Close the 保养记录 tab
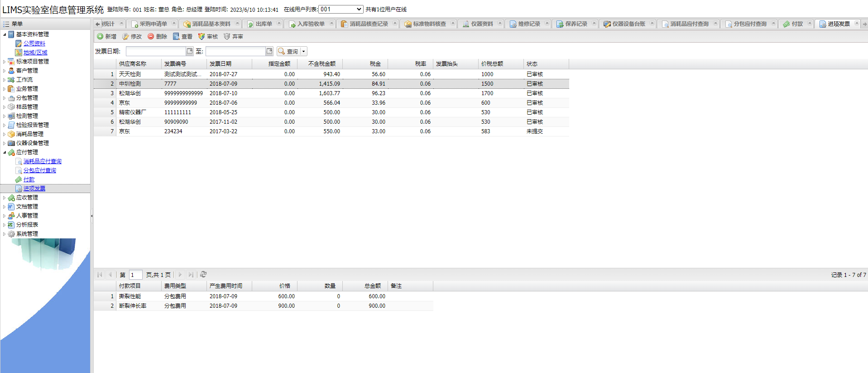 coord(594,24)
